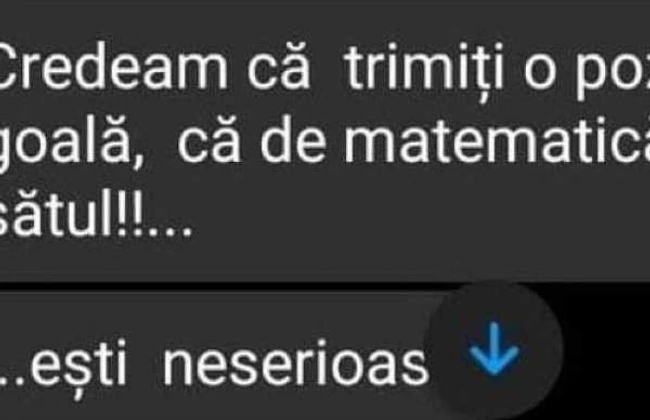
Task: Click the word 'de' before 'matematică'
Action: coord(293,140)
